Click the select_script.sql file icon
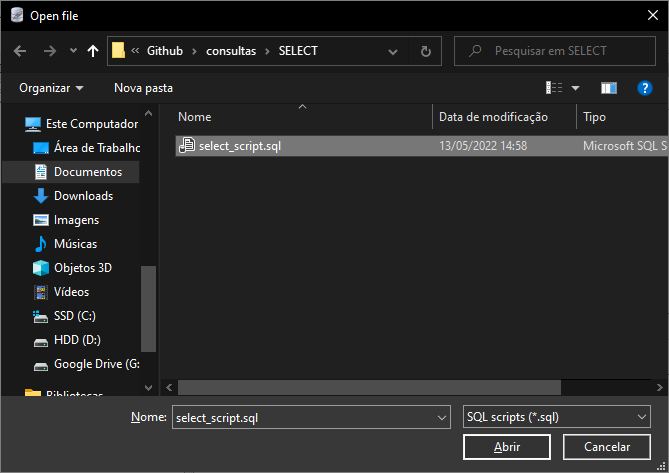Image resolution: width=669 pixels, height=473 pixels. (187, 145)
